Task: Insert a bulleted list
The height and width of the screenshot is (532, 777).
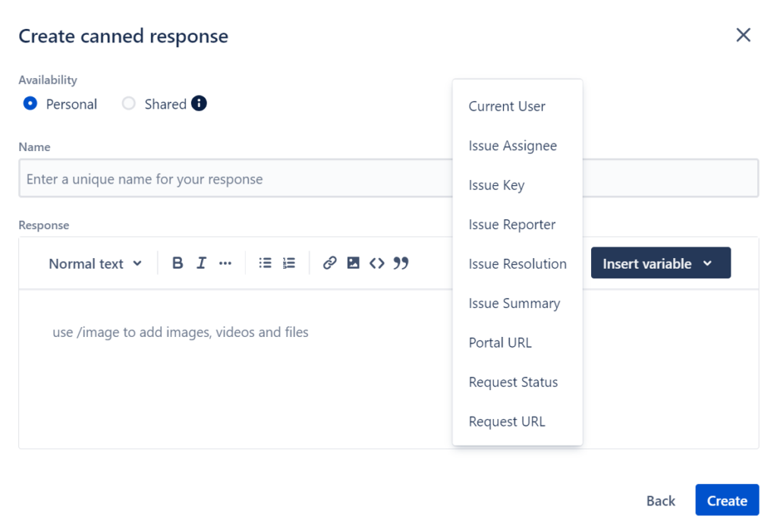Action: tap(265, 263)
